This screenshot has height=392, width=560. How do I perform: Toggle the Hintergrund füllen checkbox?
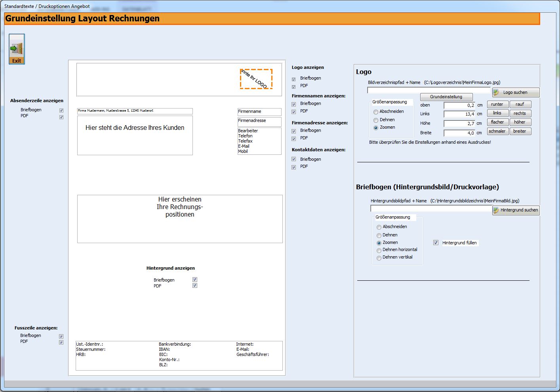[x=436, y=243]
